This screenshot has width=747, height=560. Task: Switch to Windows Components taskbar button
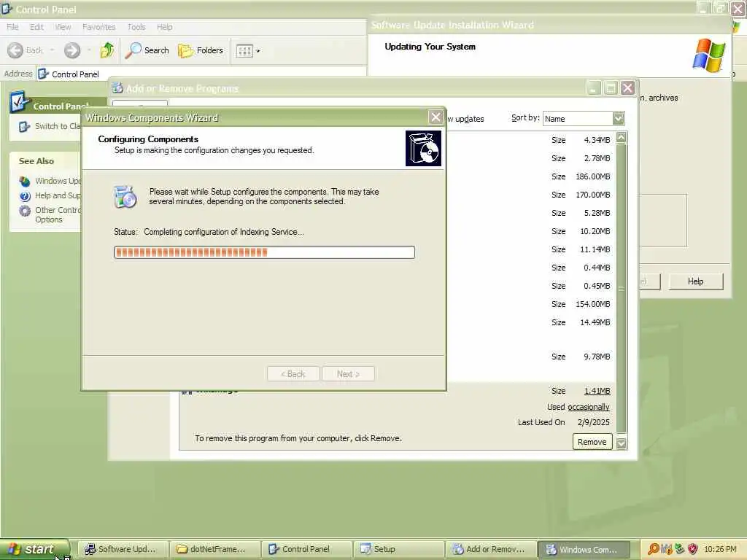584,550
